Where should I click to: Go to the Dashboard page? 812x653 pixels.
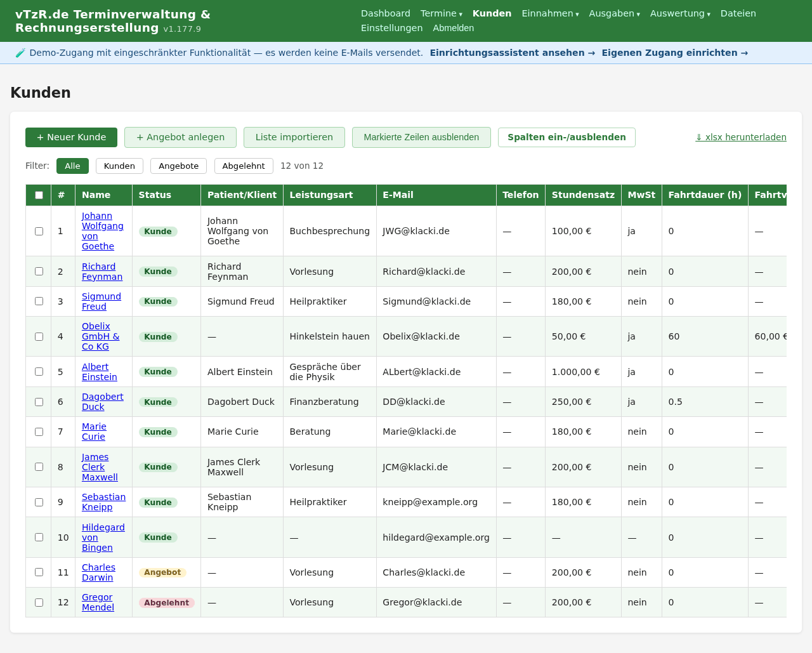pyautogui.click(x=386, y=13)
